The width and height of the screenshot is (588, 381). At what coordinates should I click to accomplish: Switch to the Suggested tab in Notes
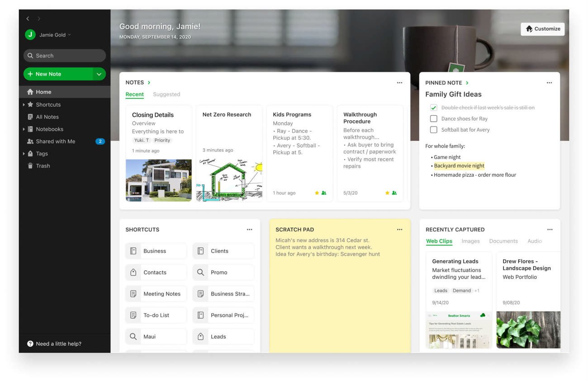point(166,94)
